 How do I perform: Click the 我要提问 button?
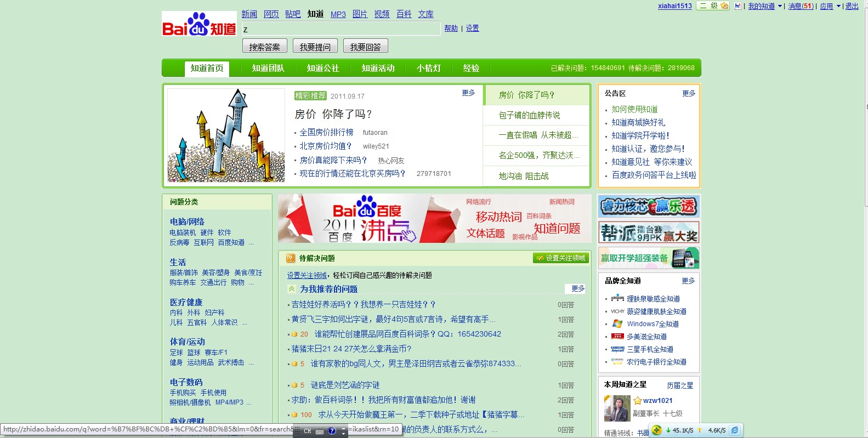tap(315, 46)
